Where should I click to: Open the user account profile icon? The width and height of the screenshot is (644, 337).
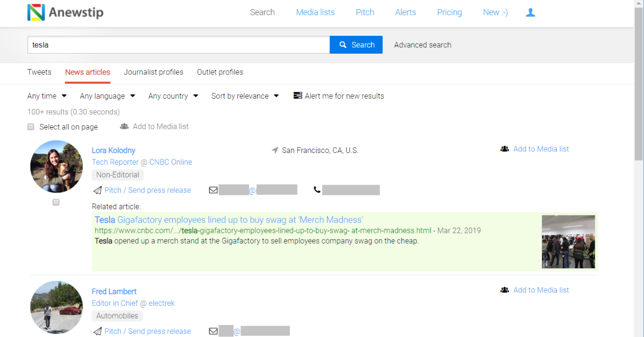click(x=530, y=12)
